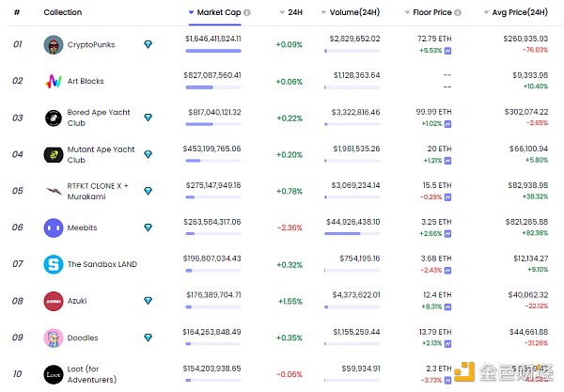Click the Meebits avatar icon
Viewport: 564px width, 392px height.
click(54, 227)
